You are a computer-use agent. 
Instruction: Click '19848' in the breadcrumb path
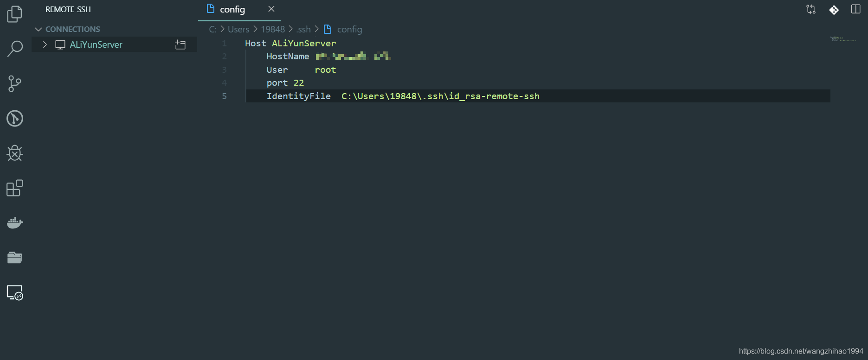click(x=273, y=29)
